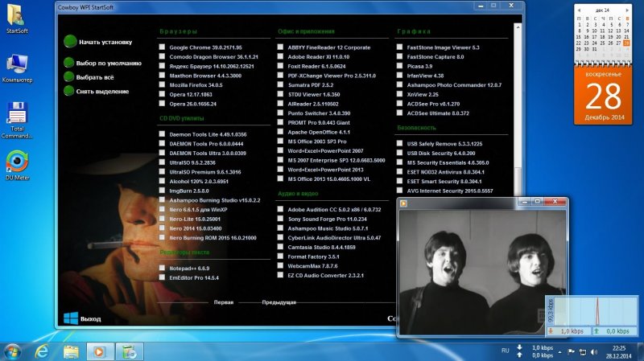
Task: Click the green Начать установку button icon
Action: pyautogui.click(x=70, y=42)
